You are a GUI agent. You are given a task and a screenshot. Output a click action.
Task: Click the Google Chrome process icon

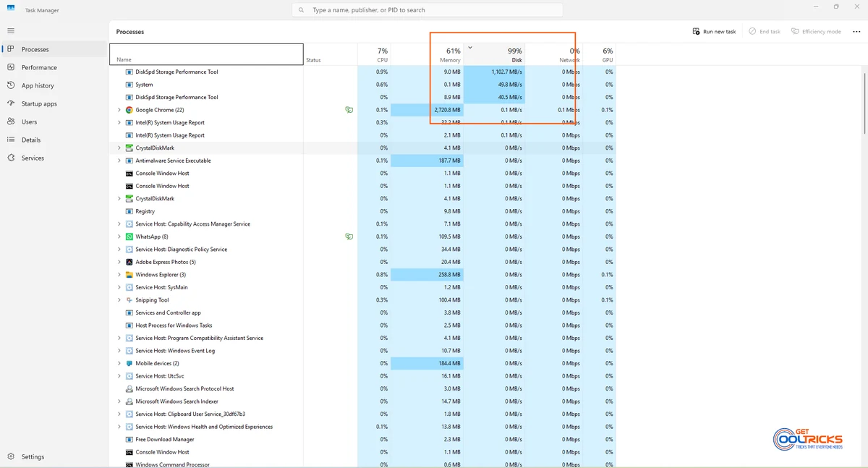129,110
